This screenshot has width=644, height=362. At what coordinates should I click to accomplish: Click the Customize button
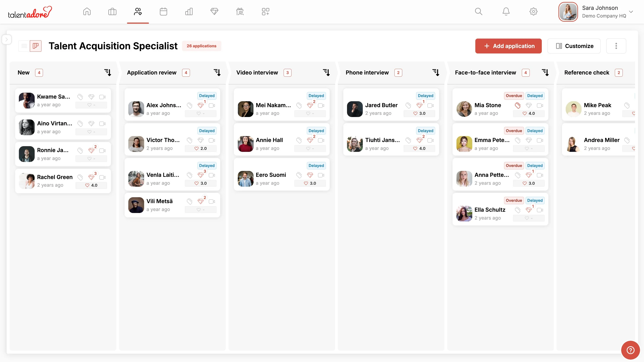[574, 46]
